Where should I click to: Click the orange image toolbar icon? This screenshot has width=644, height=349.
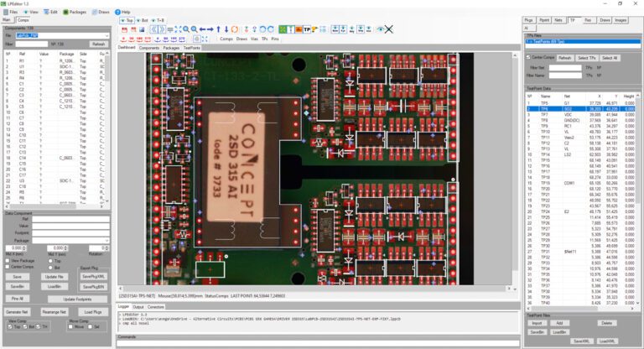[299, 29]
